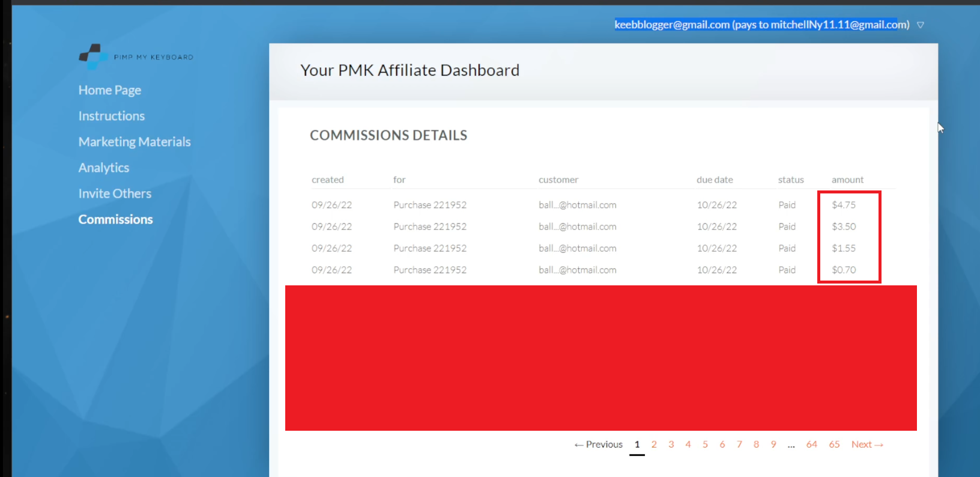
Task: Click the 'status' column header
Action: coord(791,180)
